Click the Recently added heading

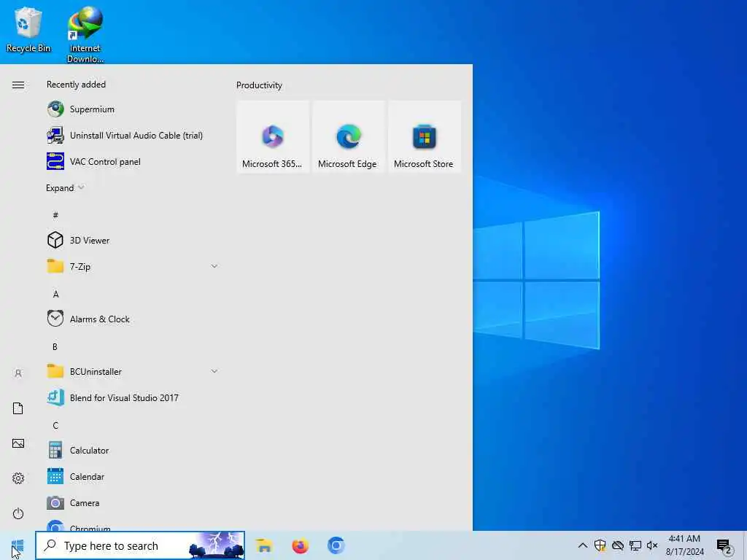tap(76, 85)
